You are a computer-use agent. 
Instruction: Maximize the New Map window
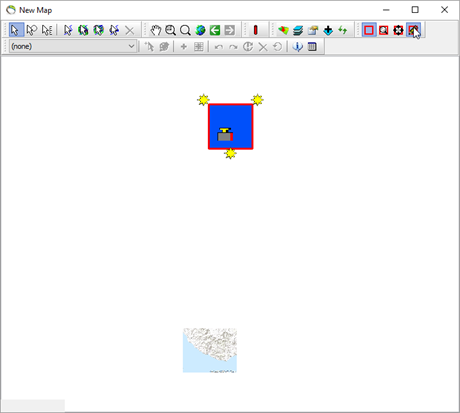pos(415,10)
